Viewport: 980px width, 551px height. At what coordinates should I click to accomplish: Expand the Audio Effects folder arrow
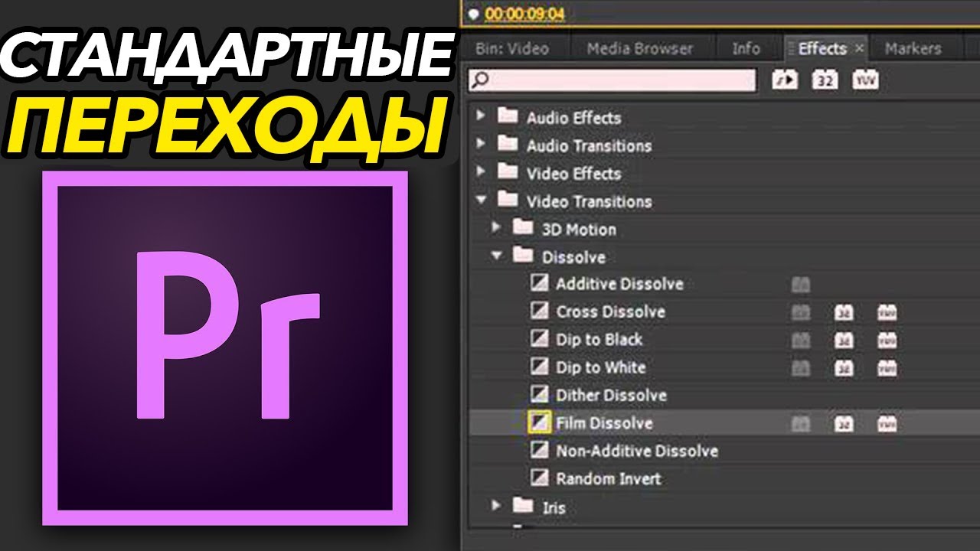[x=481, y=116]
